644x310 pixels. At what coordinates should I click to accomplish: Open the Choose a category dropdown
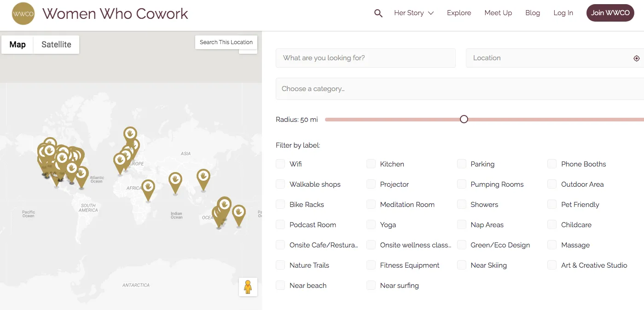(459, 89)
